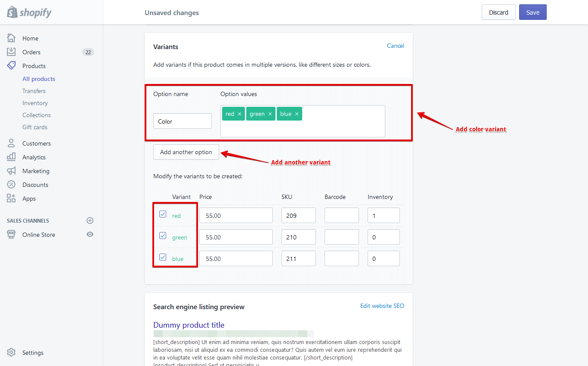The image size is (588, 366).
Task: Open Marketing via megaphone icon
Action: tap(11, 171)
